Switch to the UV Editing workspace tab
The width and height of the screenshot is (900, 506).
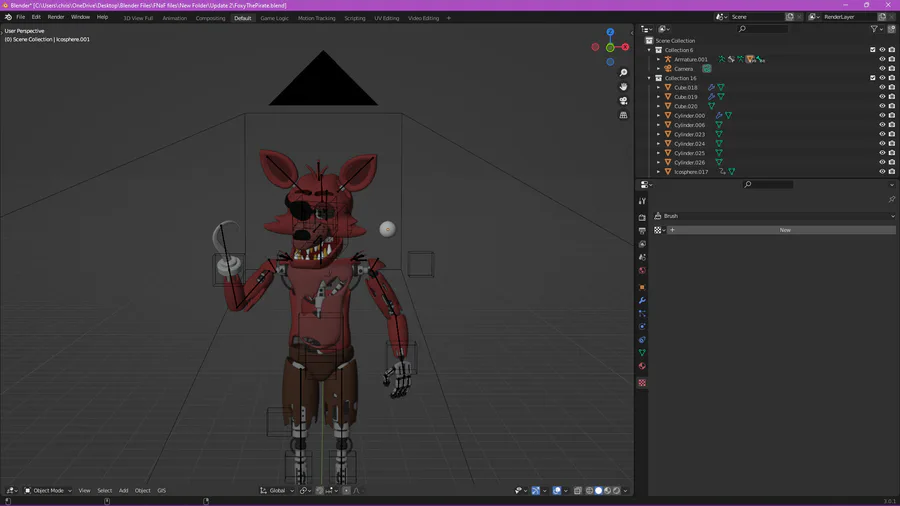tap(386, 18)
